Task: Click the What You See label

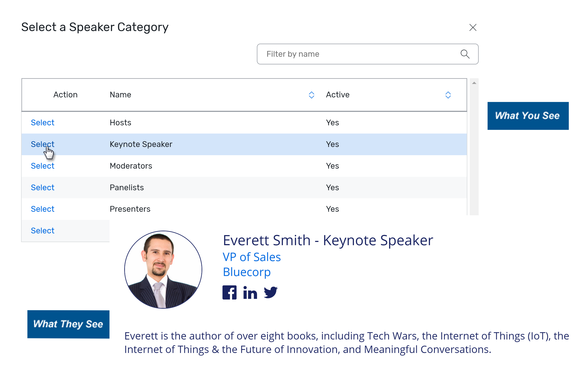Action: click(x=528, y=116)
